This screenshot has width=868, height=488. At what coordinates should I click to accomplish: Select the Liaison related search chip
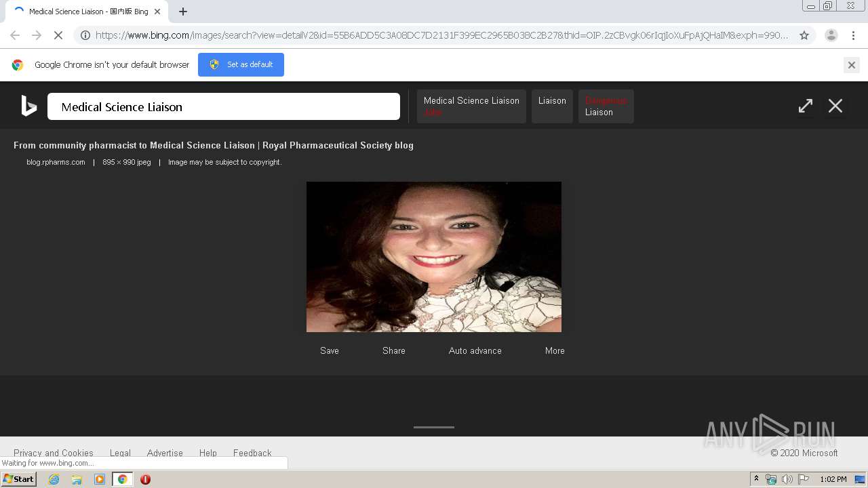(552, 106)
